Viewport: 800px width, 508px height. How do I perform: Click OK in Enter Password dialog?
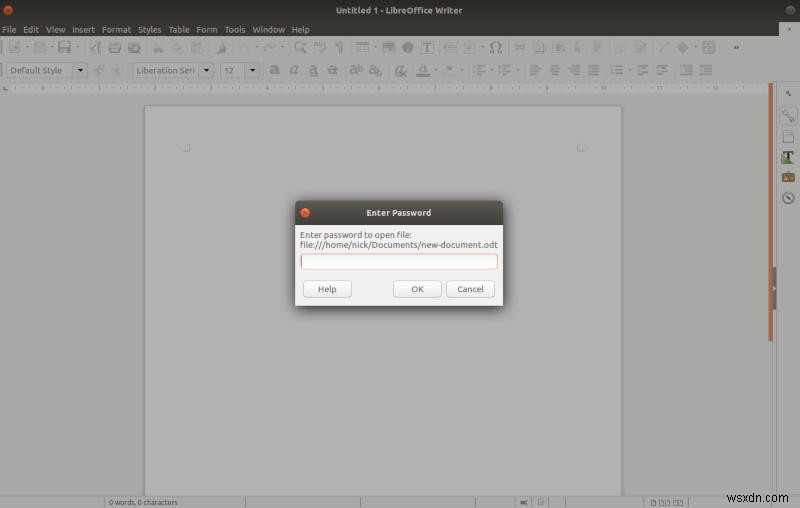coord(417,289)
